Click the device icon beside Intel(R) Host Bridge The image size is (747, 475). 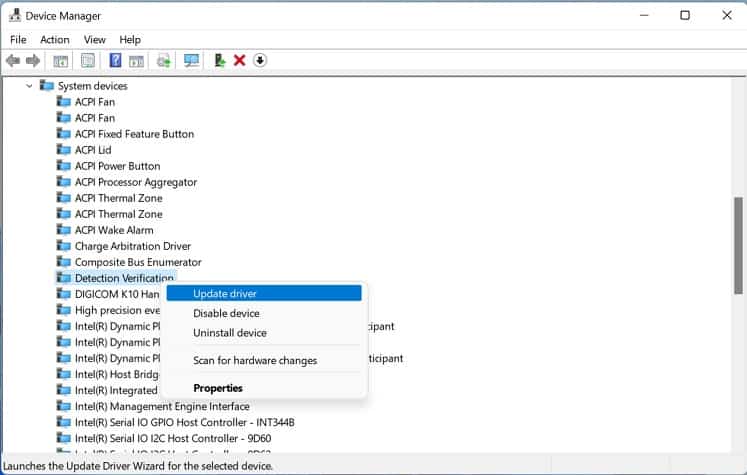click(x=63, y=374)
